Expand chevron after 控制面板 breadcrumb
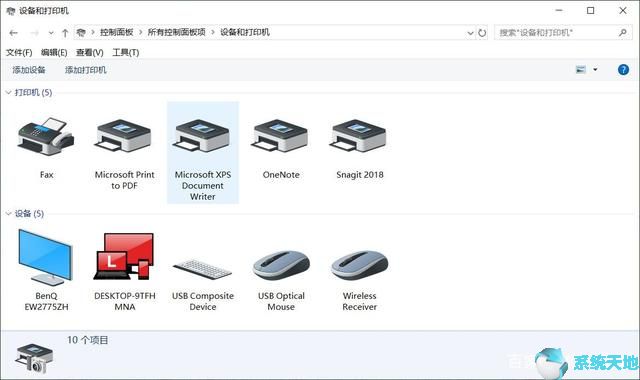 [x=141, y=32]
